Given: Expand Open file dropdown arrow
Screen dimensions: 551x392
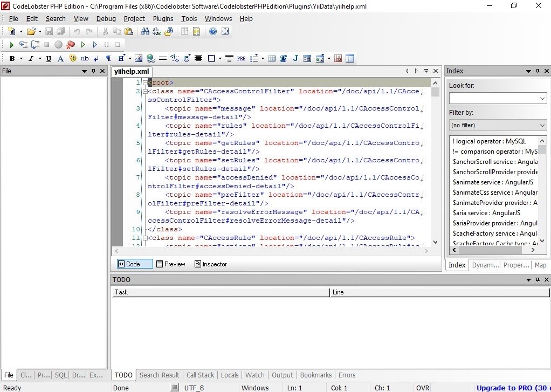Looking at the screenshot, I should pyautogui.click(x=40, y=31).
